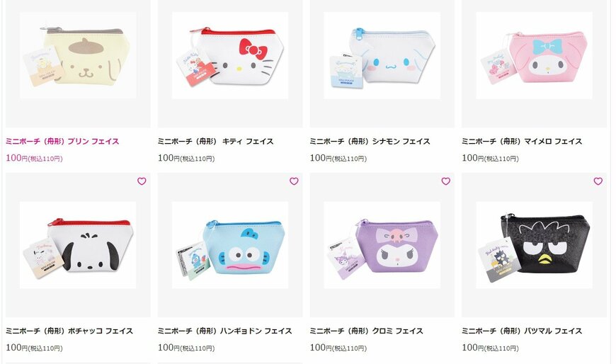
Task: Open the Hello Kitty face pouch image
Action: tap(230, 55)
